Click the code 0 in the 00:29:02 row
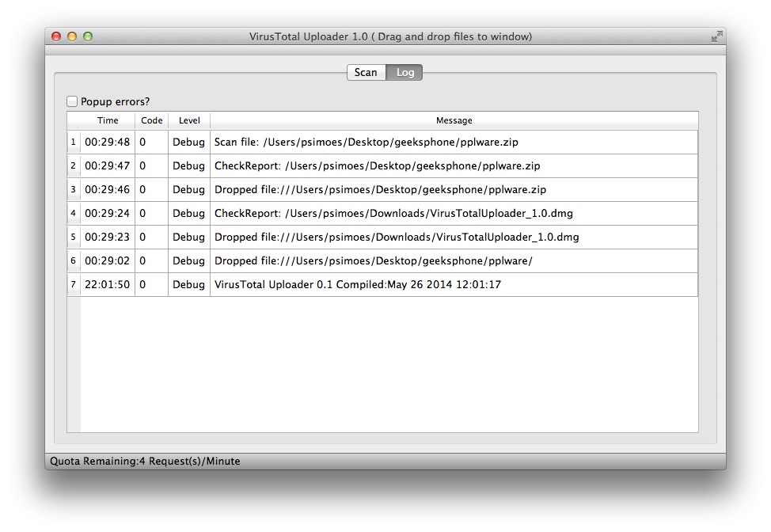 (x=151, y=260)
